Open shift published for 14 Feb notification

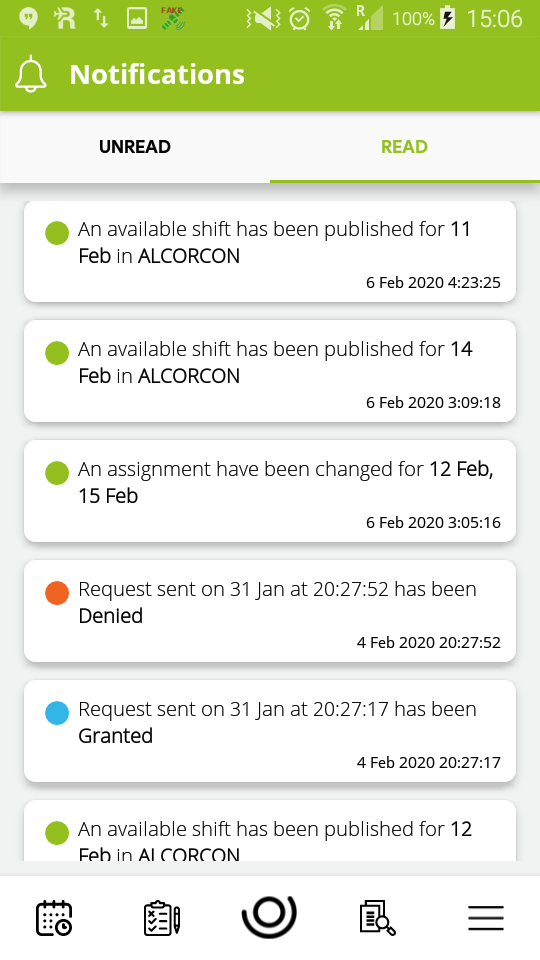[270, 370]
